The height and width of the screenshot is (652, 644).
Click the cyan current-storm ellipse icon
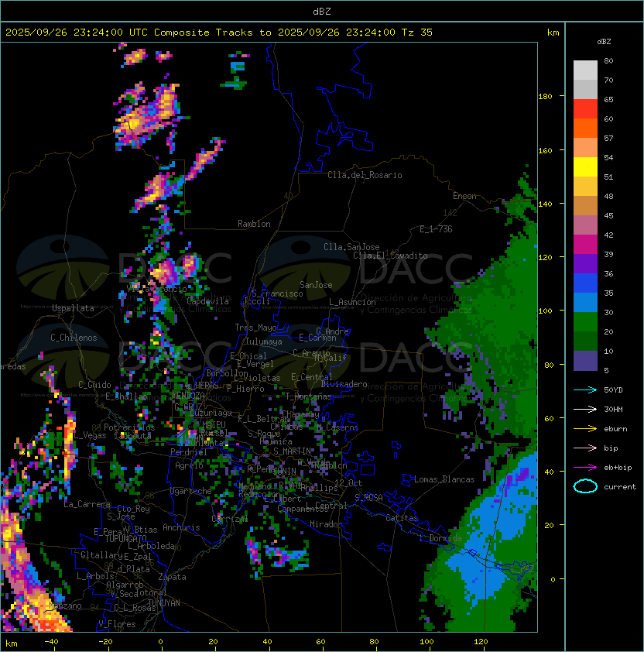click(585, 486)
